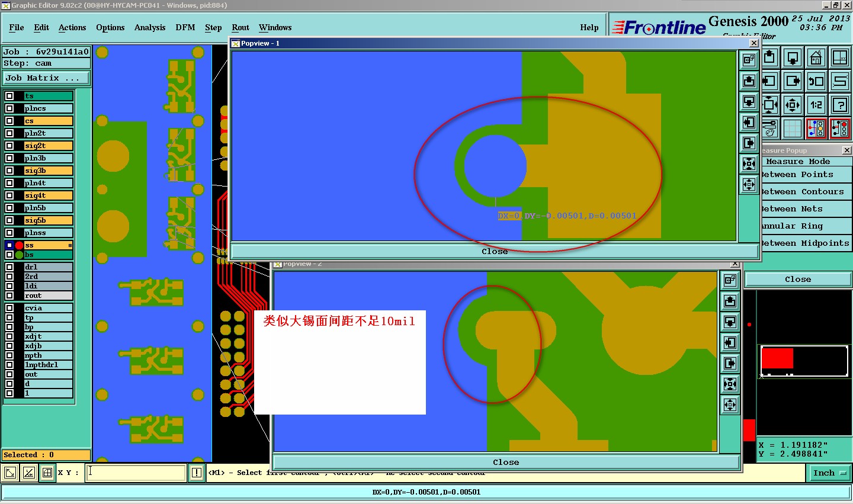Click in the X Y coordinate input

136,473
